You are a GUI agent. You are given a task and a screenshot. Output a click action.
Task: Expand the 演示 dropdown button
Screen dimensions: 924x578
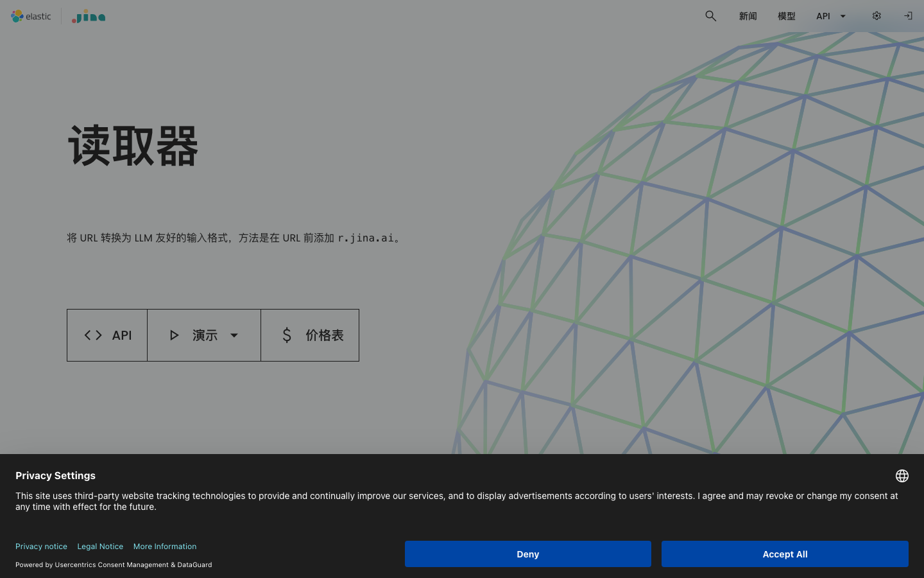pos(204,335)
